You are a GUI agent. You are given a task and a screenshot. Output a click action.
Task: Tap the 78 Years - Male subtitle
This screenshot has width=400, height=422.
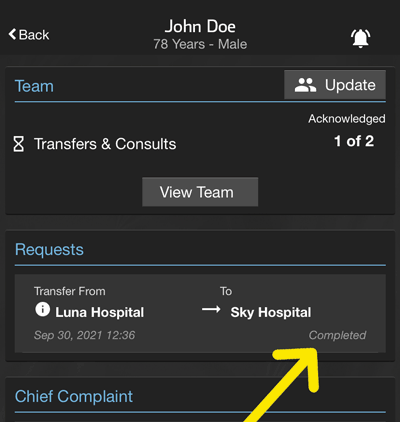pyautogui.click(x=200, y=44)
